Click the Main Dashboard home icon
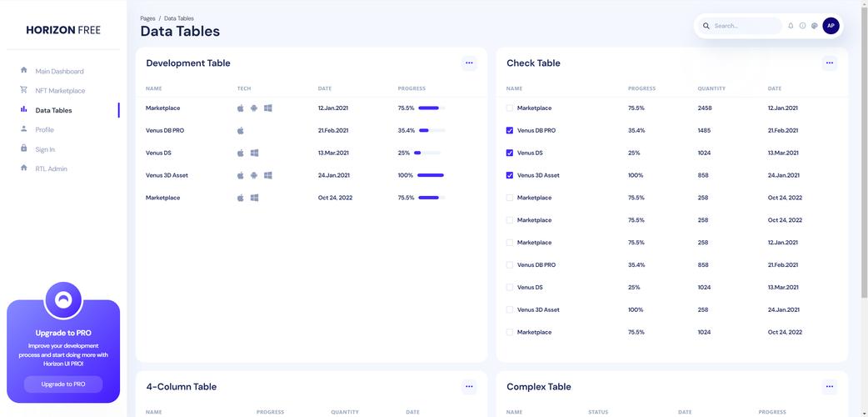 pyautogui.click(x=23, y=70)
